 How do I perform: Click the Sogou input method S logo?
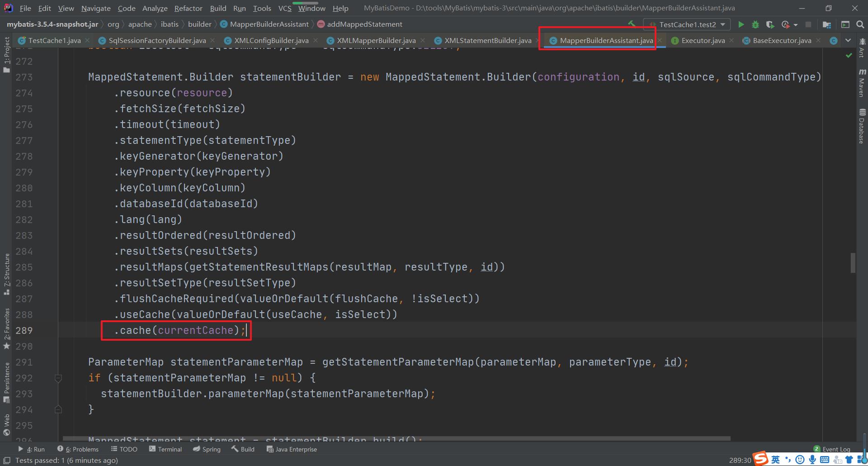click(760, 459)
